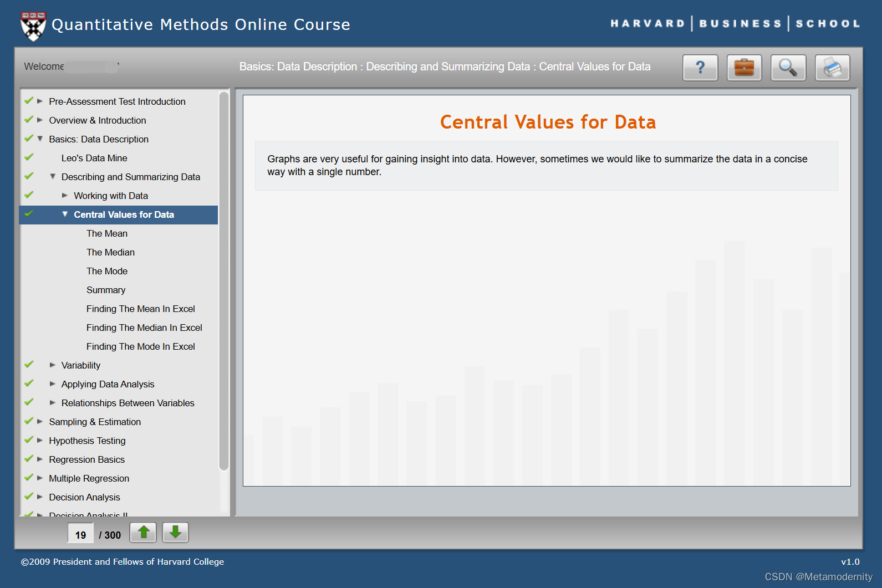Select Working with Data label

[x=111, y=196]
